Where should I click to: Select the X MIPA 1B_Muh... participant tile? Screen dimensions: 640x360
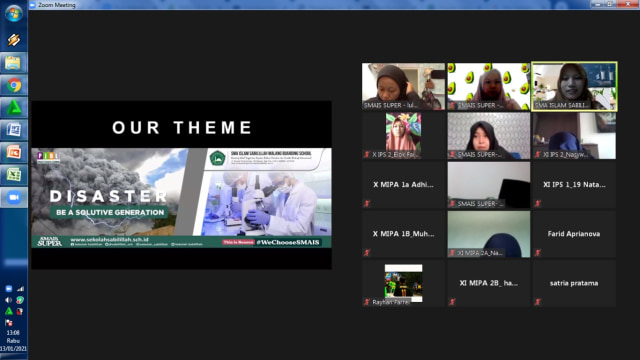coord(403,234)
